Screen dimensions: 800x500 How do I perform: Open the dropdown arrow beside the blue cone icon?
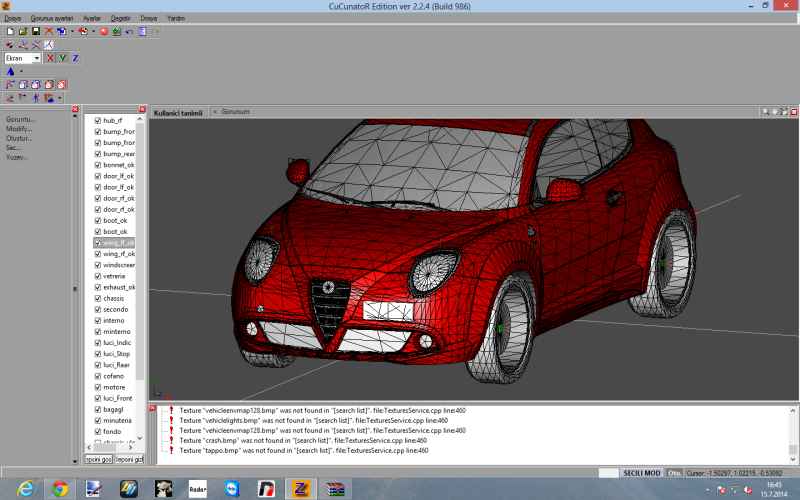[x=19, y=72]
